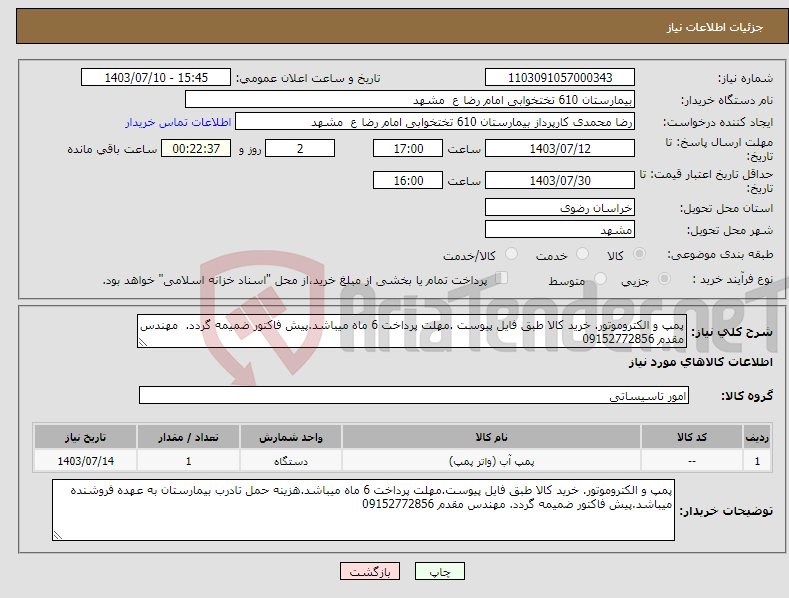Select the جزیی purchase type radio

[664, 278]
